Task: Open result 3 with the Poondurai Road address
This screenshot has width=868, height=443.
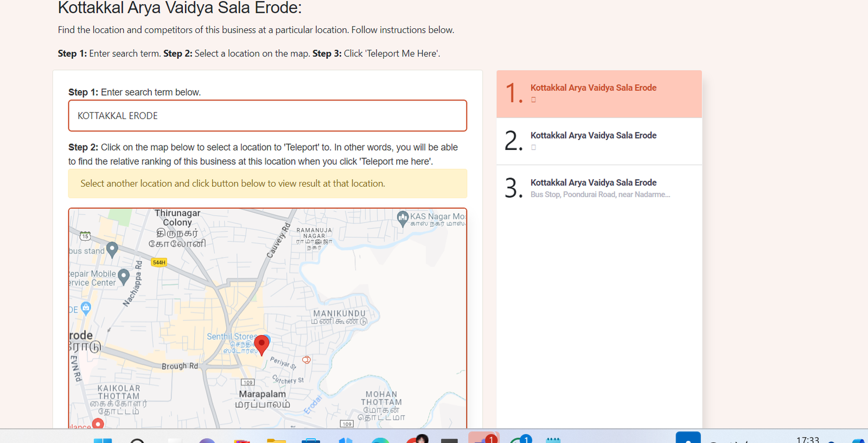Action: point(599,188)
